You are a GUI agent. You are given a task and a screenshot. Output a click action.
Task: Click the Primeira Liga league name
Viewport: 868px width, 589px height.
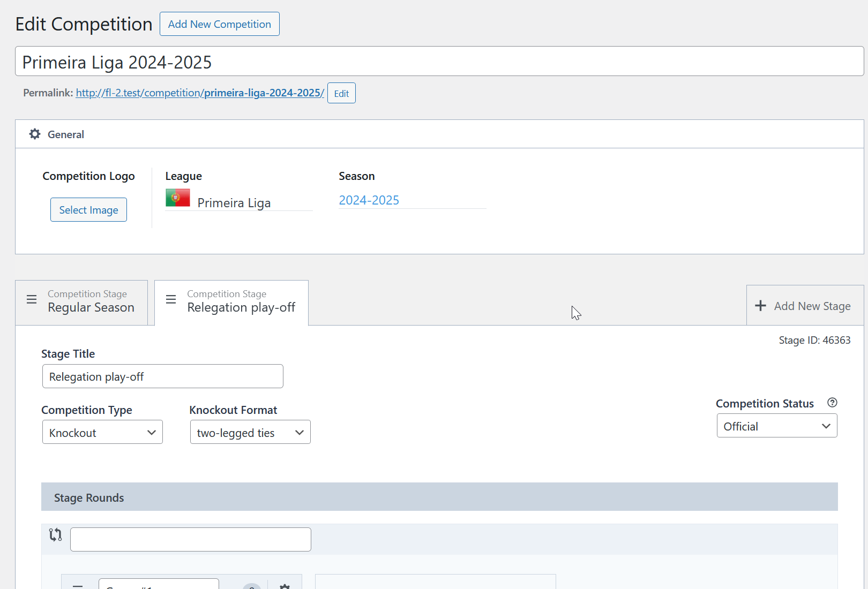234,203
